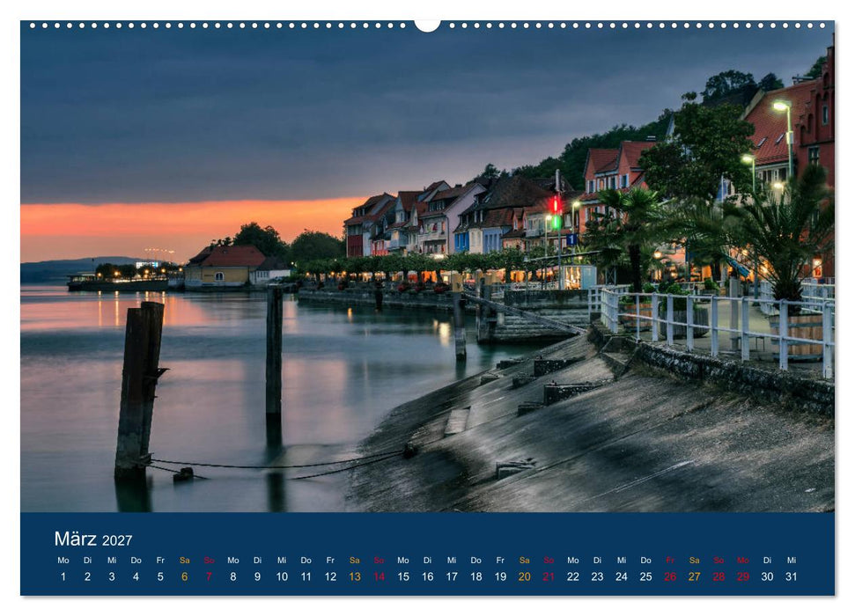The height and width of the screenshot is (616, 855).
Task: Select the red Sunday 28
Action: pyautogui.click(x=719, y=576)
